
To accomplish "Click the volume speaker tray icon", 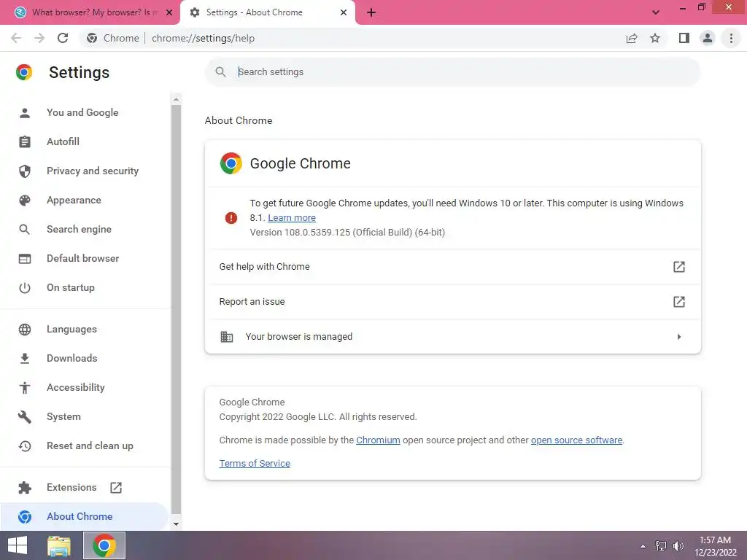I will [678, 546].
